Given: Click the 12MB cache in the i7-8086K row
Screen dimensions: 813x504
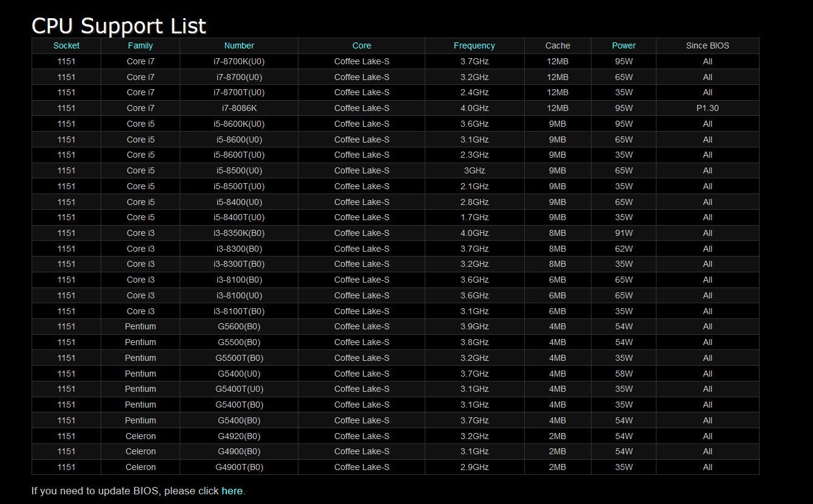Looking at the screenshot, I should pyautogui.click(x=558, y=108).
